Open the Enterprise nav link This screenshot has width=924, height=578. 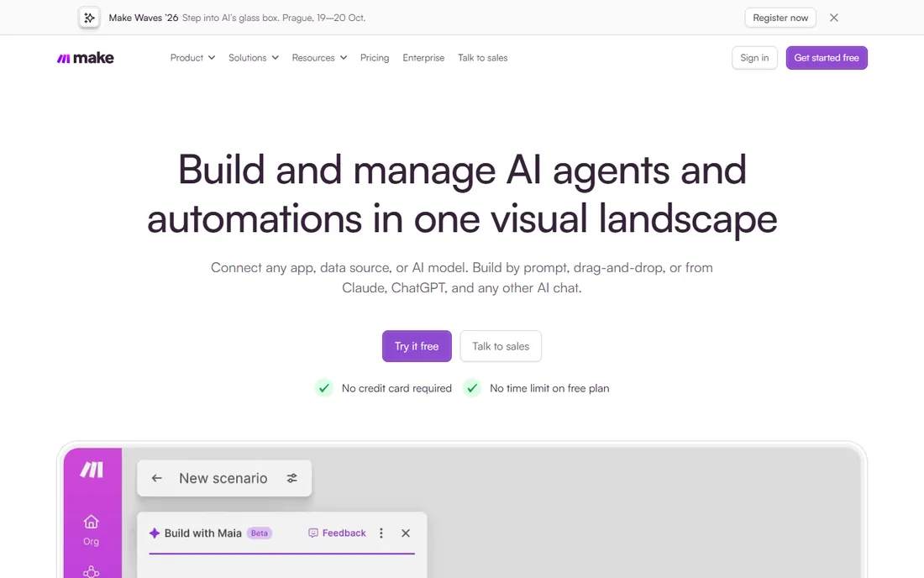(x=423, y=58)
